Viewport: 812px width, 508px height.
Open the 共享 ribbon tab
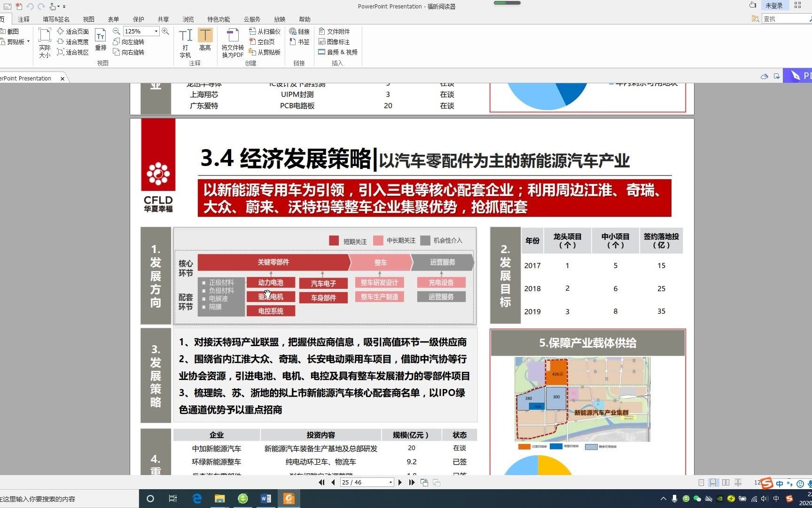tap(163, 19)
